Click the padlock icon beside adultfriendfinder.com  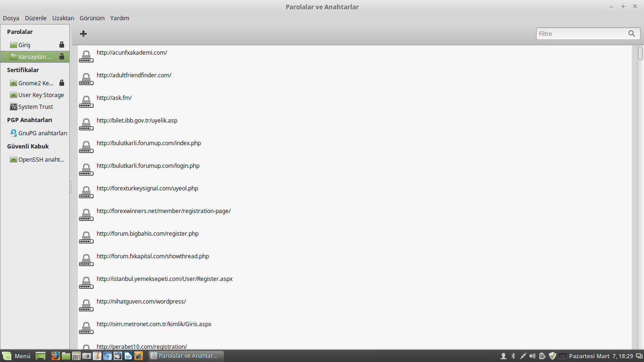tap(86, 79)
